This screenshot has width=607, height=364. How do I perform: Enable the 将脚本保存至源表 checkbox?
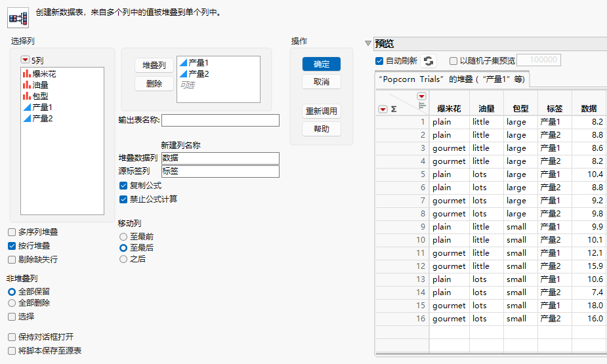coord(12,351)
